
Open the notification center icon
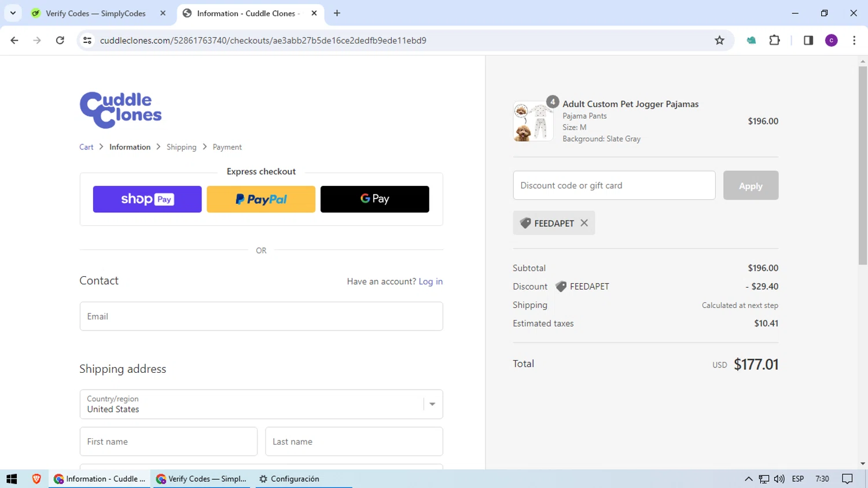click(848, 479)
